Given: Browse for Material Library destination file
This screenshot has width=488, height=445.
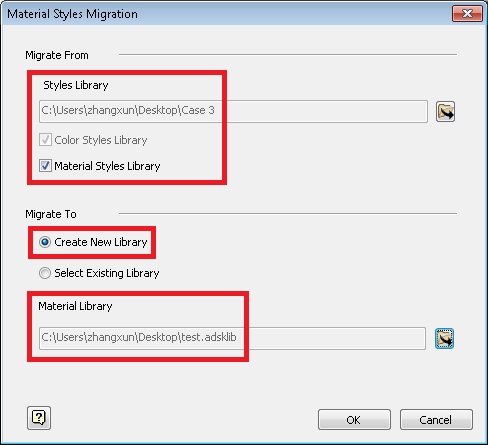Looking at the screenshot, I should coord(444,339).
